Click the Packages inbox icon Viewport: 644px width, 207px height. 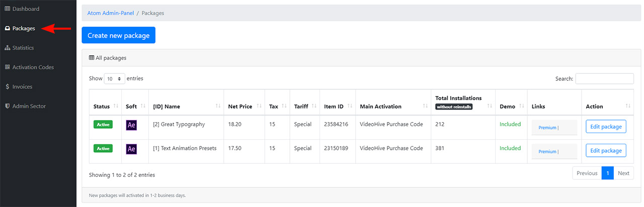[8, 29]
